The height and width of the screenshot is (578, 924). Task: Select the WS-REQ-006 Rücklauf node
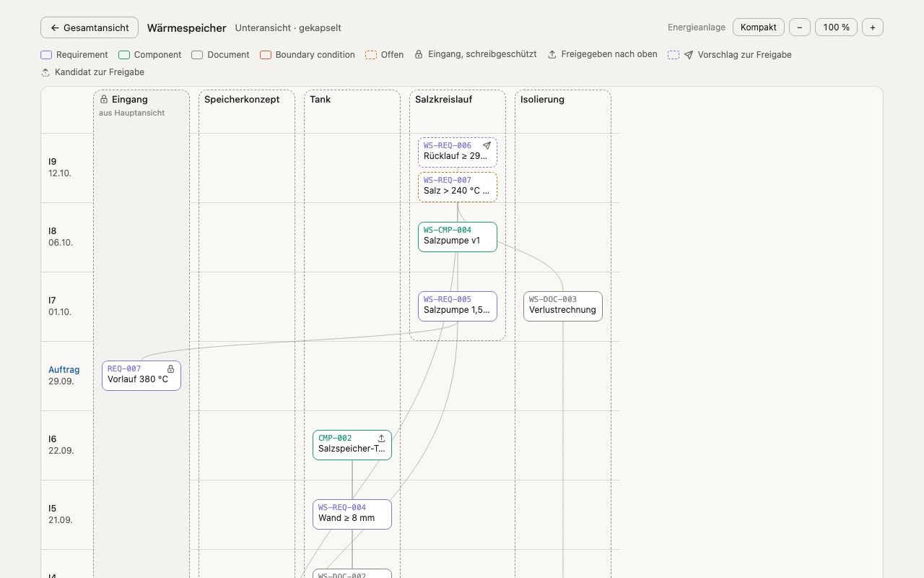pyautogui.click(x=458, y=152)
